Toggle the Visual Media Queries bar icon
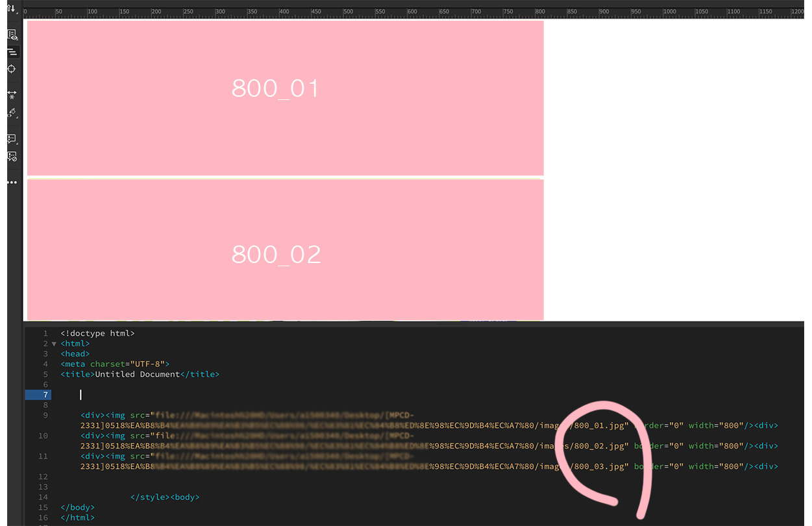This screenshot has height=526, width=812. [x=12, y=52]
